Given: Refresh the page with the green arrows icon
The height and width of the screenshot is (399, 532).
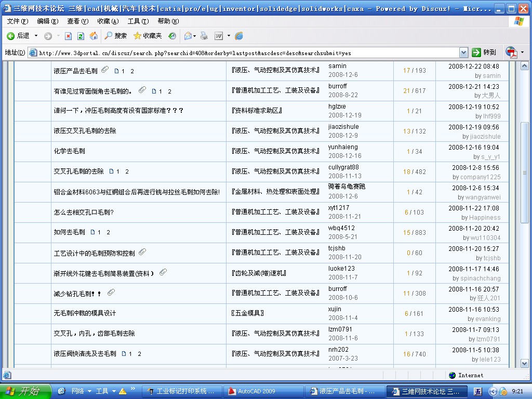Looking at the screenshot, I should point(81,36).
